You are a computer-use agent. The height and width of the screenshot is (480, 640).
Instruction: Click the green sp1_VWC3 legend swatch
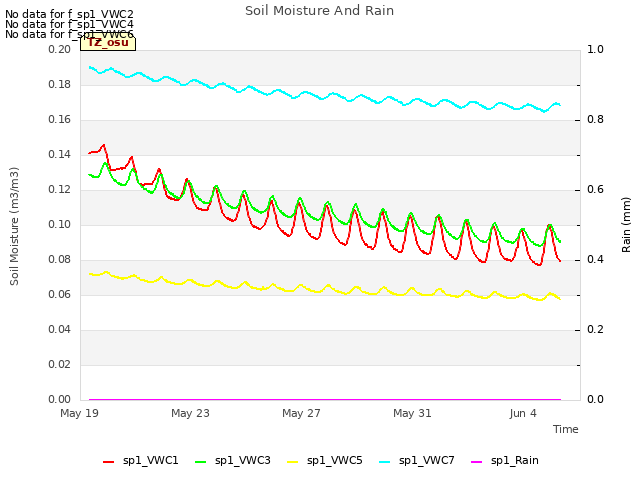[200, 462]
